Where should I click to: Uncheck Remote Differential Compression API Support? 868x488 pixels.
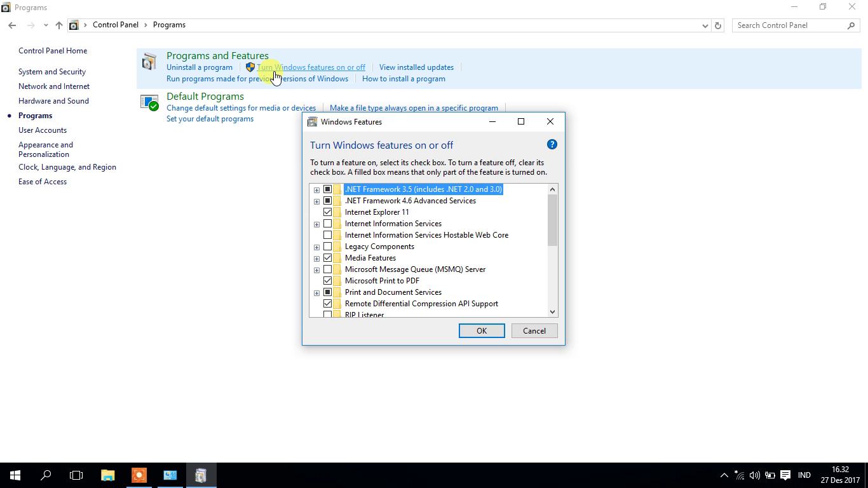click(x=327, y=304)
